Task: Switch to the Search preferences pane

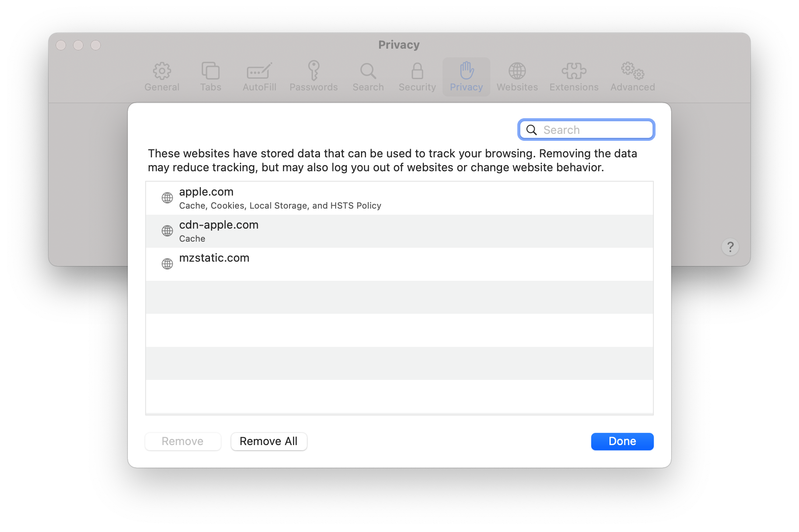Action: click(368, 76)
